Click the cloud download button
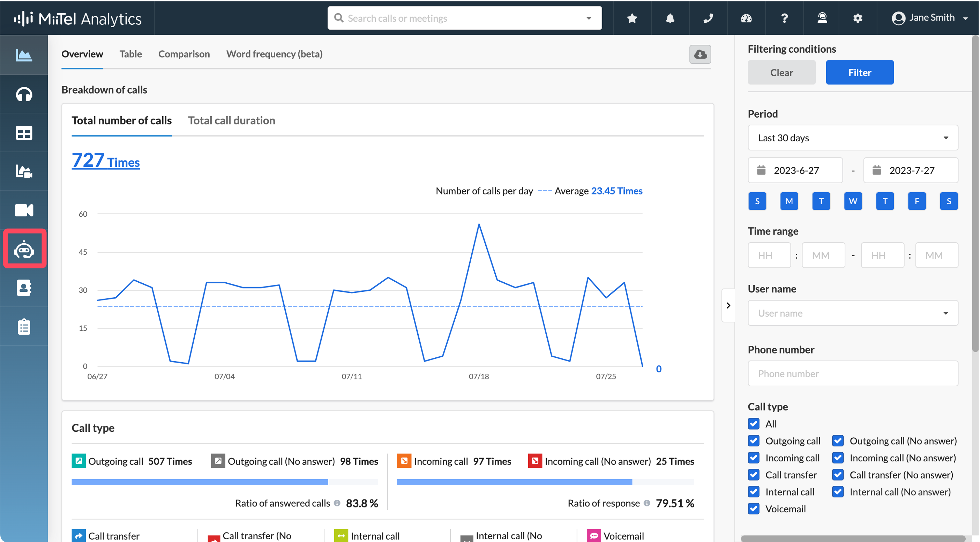This screenshot has width=980, height=542. click(700, 54)
